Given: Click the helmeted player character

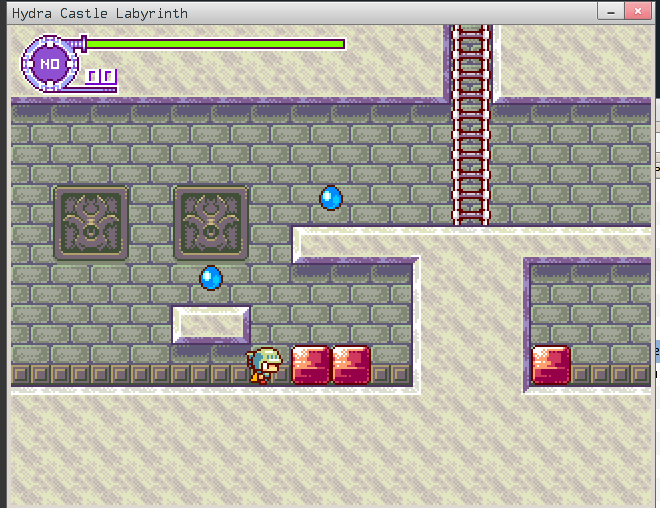Looking at the screenshot, I should pos(266,365).
